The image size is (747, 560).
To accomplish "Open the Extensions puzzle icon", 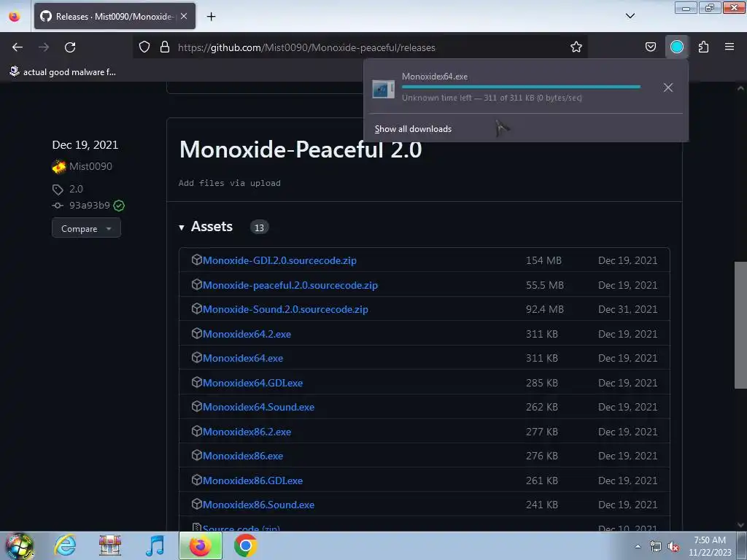I will (703, 47).
